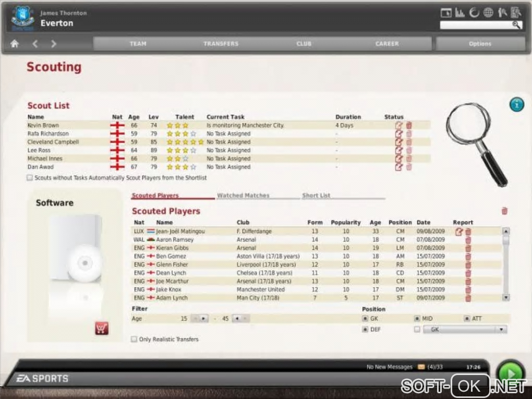Image resolution: width=532 pixels, height=399 pixels.
Task: Navigate back with the left arrow
Action: [x=35, y=44]
